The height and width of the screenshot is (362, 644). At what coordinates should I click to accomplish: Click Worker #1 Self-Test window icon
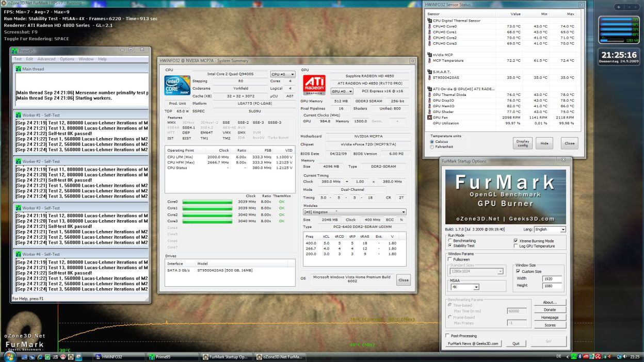pos(19,115)
